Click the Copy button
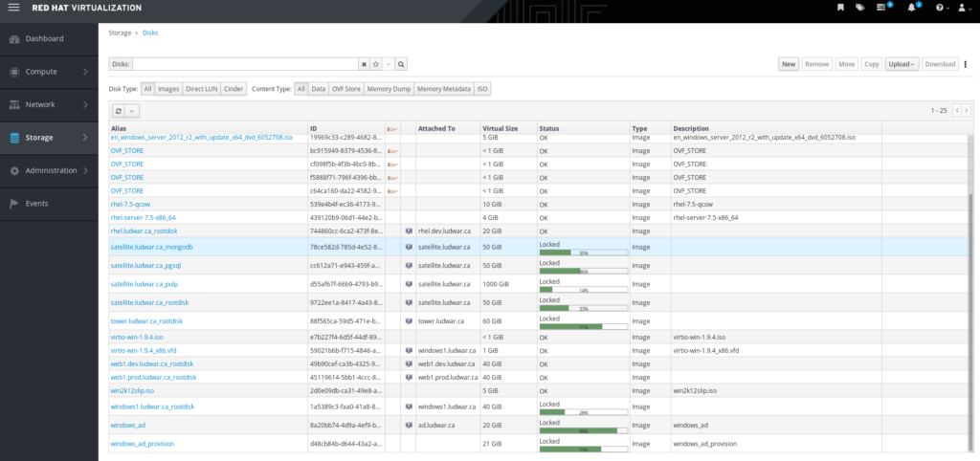Image resolution: width=980 pixels, height=461 pixels. tap(871, 64)
